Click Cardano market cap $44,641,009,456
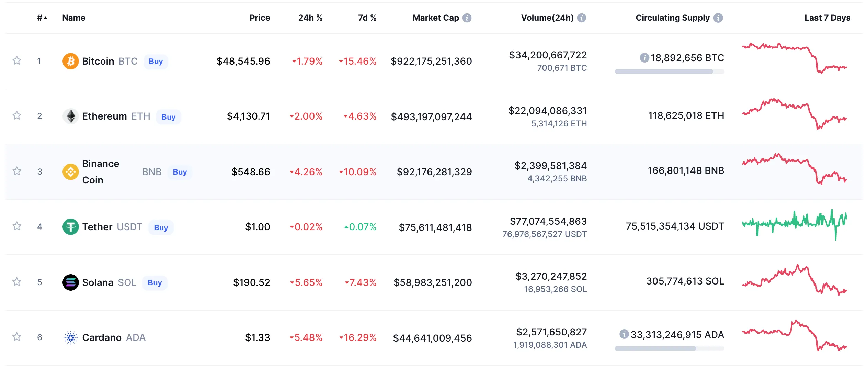868x367 pixels. pos(433,338)
